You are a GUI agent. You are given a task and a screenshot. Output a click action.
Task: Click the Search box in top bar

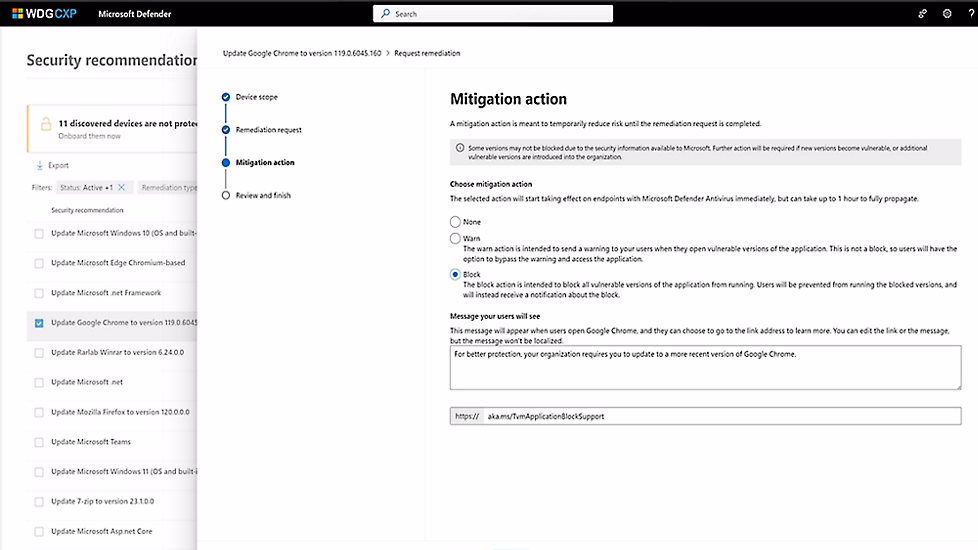[493, 14]
